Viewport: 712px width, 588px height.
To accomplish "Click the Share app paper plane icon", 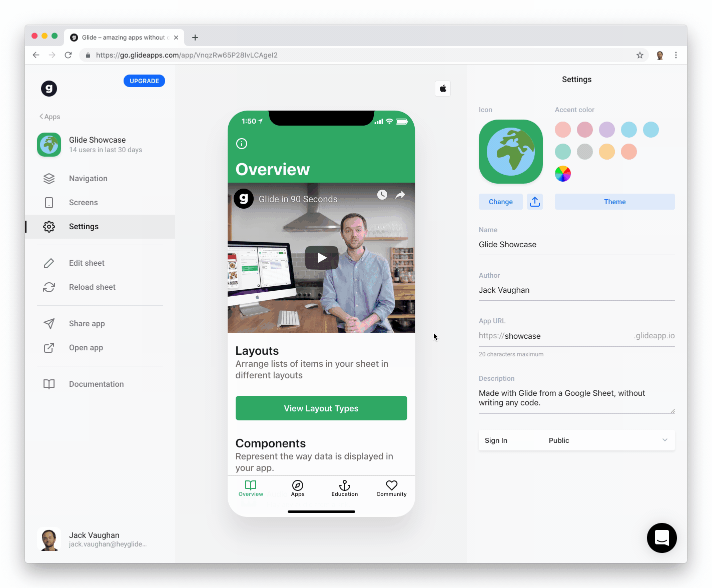I will tap(49, 324).
